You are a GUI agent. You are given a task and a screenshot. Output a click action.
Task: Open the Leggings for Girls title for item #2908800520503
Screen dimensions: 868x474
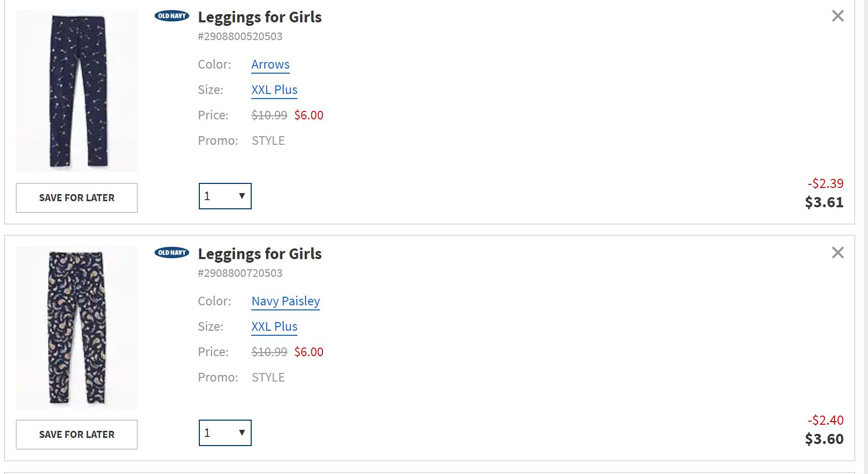click(259, 17)
